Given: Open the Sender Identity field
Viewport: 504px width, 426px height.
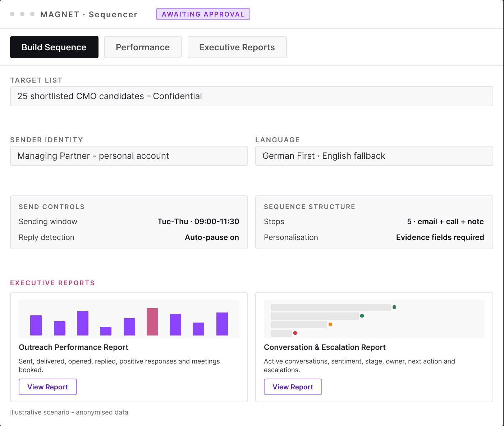Looking at the screenshot, I should pyautogui.click(x=129, y=156).
